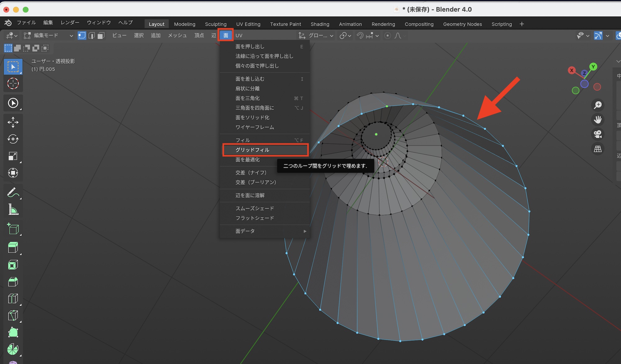Click スムーズシェード in the face menu
621x364 pixels.
(255, 208)
